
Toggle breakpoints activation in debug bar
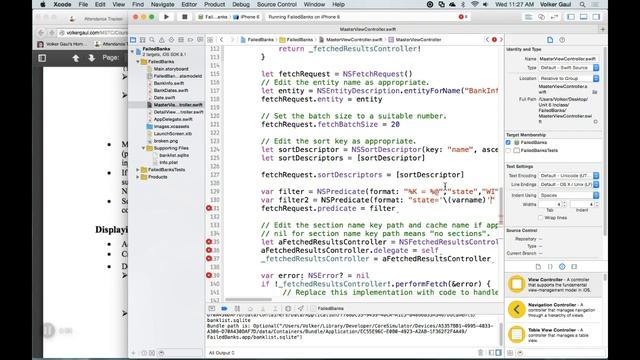click(x=224, y=309)
